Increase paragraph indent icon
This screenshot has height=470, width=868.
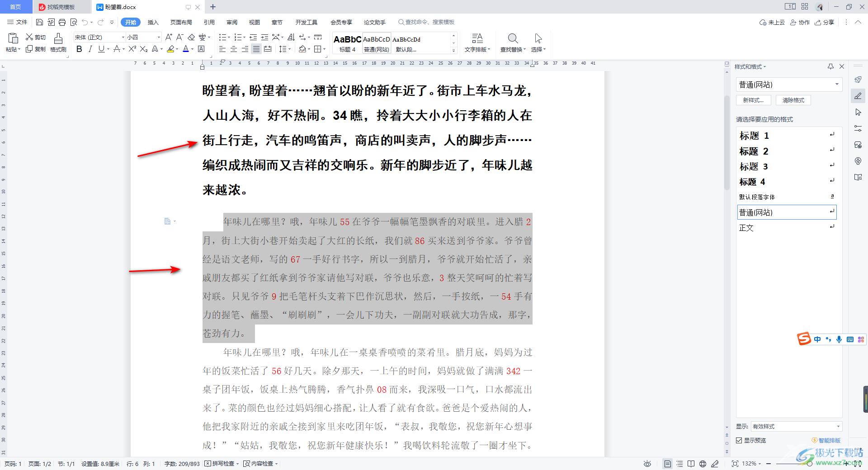265,37
